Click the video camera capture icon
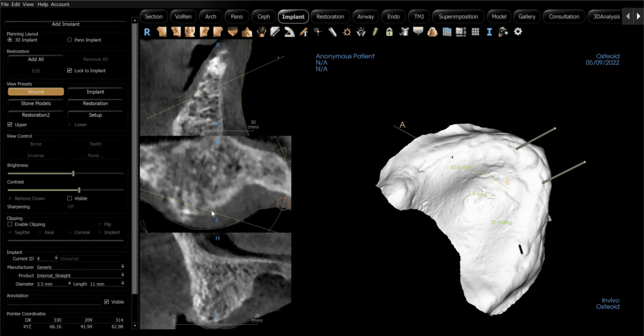Viewport: 644px width, 336px height. (503, 32)
